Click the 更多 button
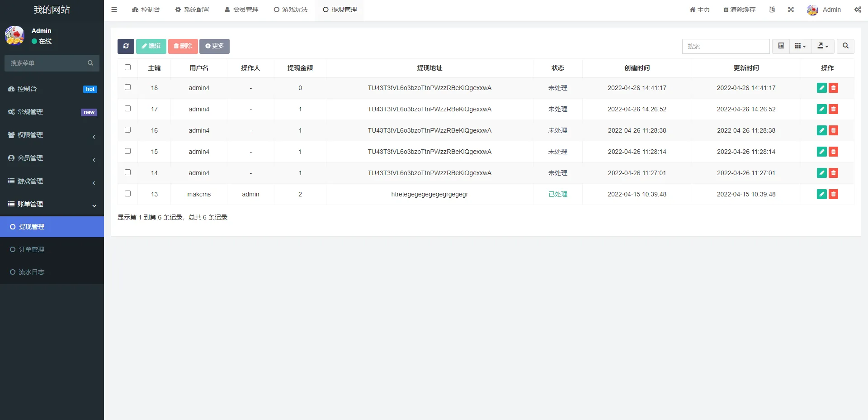 pyautogui.click(x=214, y=46)
